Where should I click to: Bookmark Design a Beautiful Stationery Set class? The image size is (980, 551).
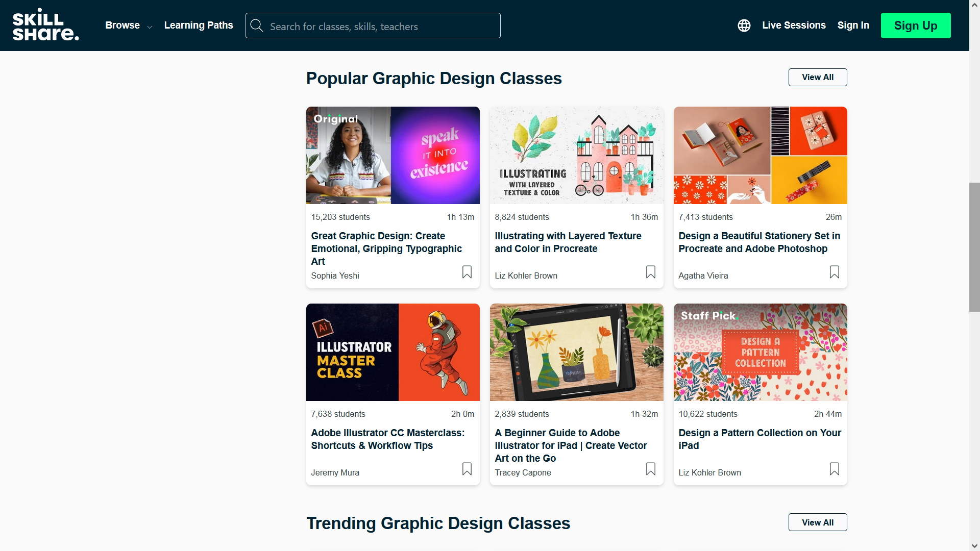click(x=835, y=272)
